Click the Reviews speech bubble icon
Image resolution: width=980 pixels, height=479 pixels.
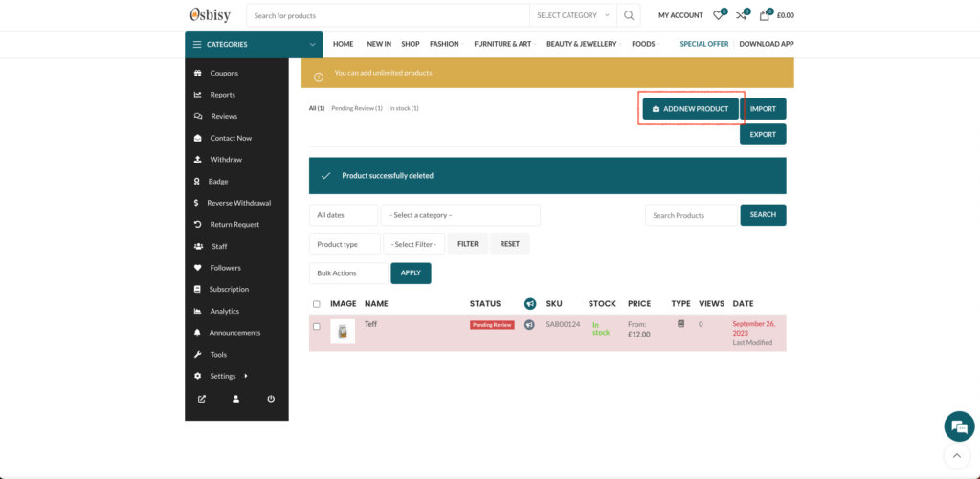pyautogui.click(x=198, y=116)
